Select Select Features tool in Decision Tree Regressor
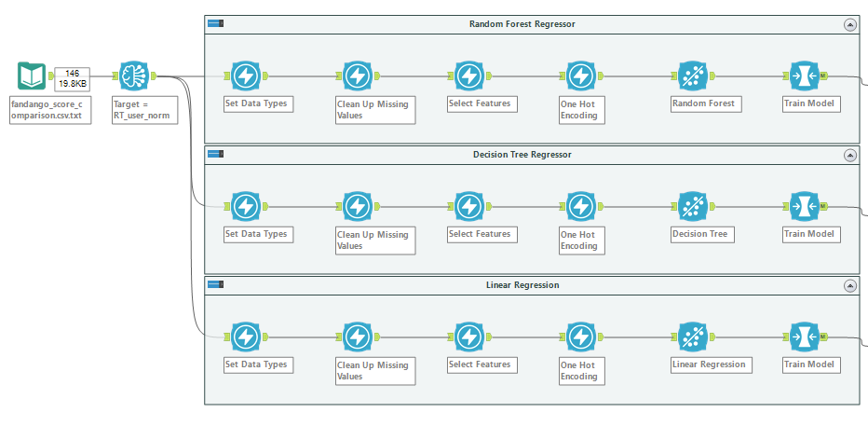The height and width of the screenshot is (426, 868). click(x=468, y=207)
